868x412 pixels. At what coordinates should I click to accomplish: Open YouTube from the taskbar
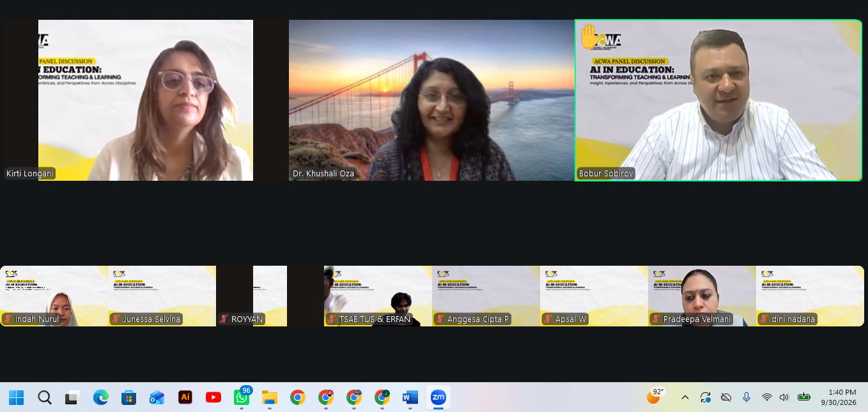213,397
